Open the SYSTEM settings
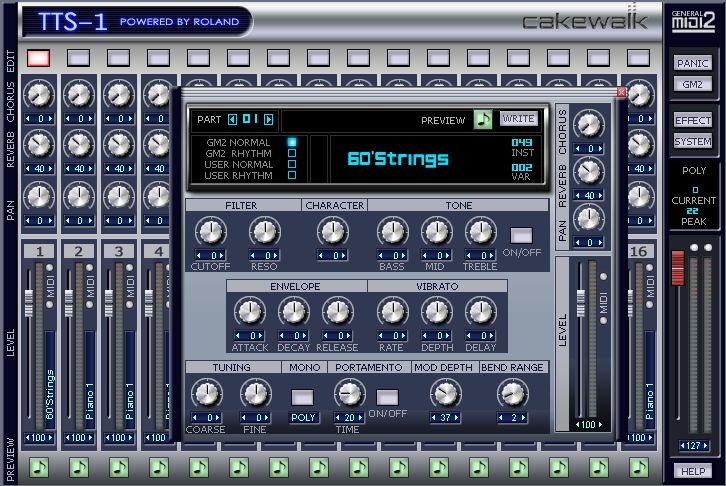 click(693, 141)
